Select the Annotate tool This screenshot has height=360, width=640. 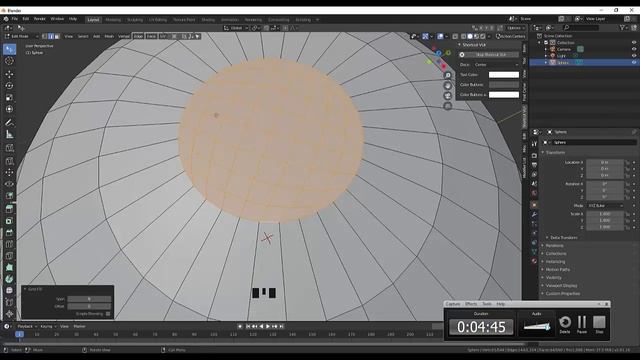point(9,122)
